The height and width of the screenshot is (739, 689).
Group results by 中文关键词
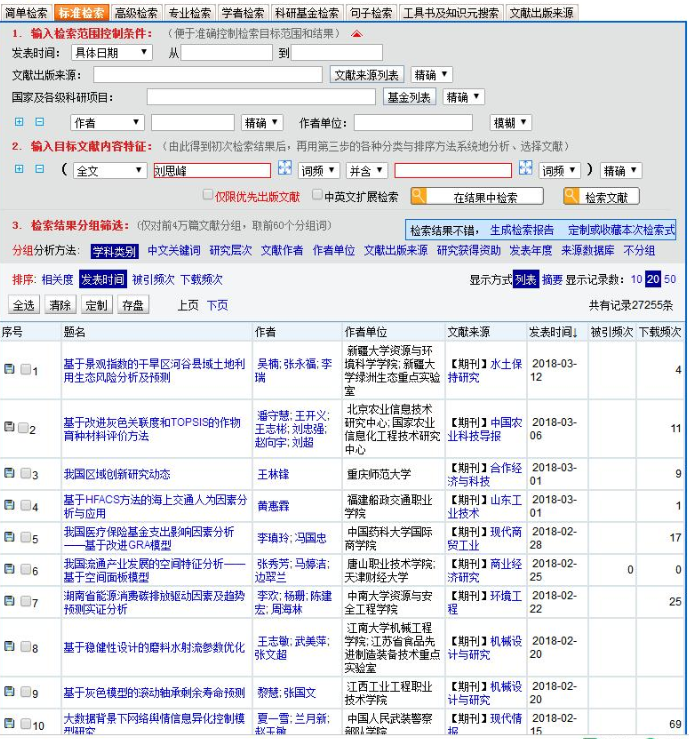point(174,250)
